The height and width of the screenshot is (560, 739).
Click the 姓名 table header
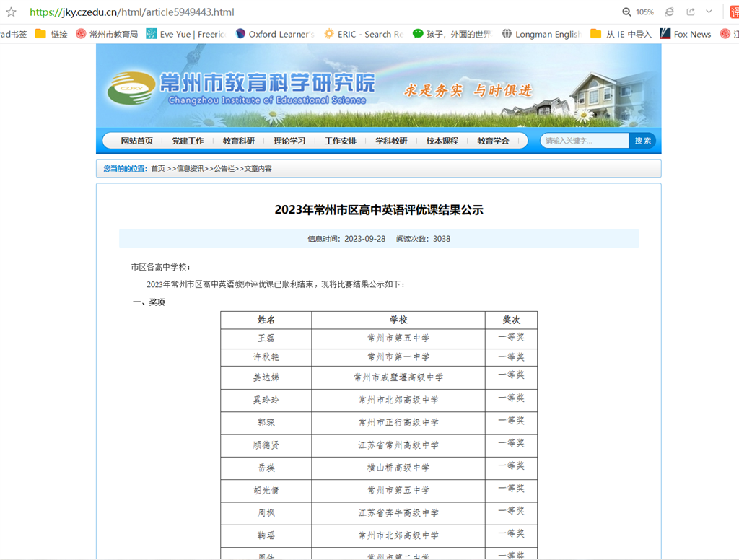click(266, 320)
